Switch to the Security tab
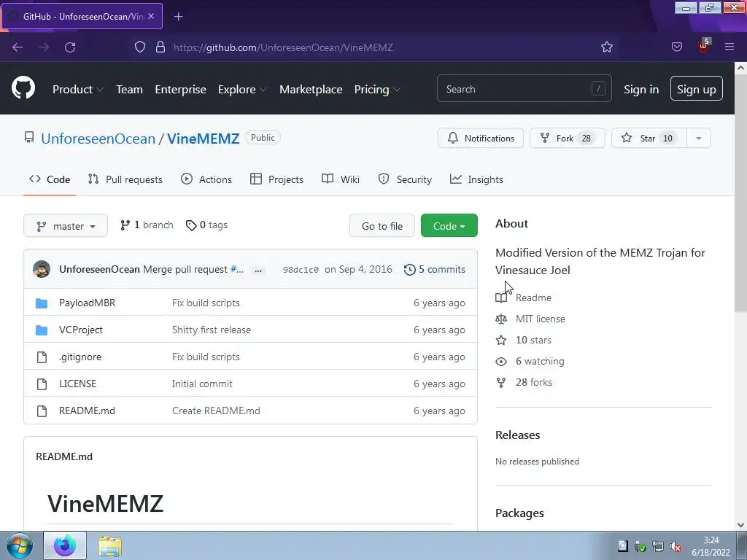The image size is (747, 560). click(x=405, y=179)
